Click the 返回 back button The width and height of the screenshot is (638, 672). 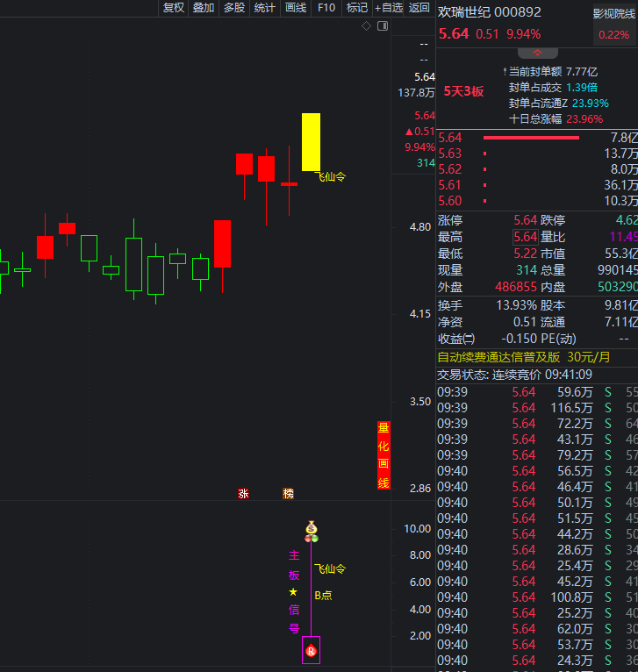[x=419, y=8]
